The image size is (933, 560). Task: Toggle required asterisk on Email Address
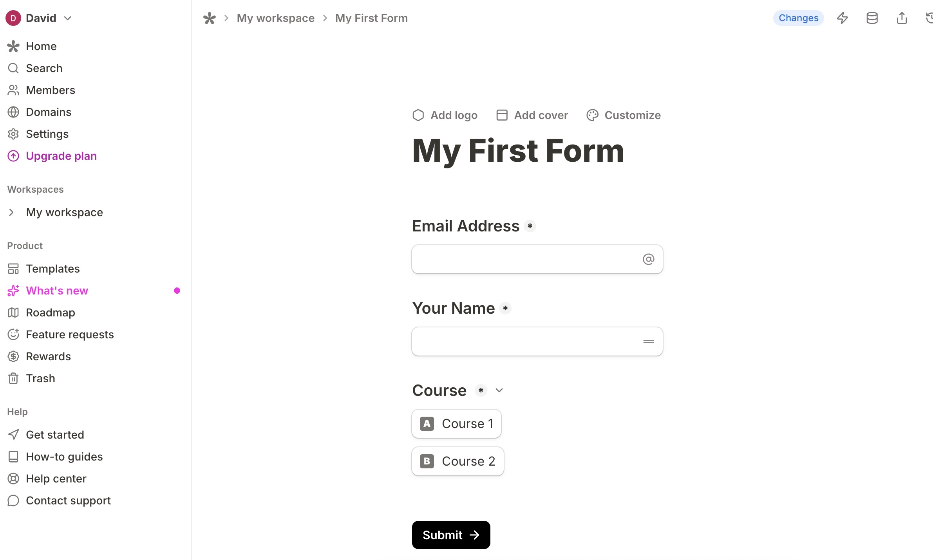pyautogui.click(x=530, y=226)
